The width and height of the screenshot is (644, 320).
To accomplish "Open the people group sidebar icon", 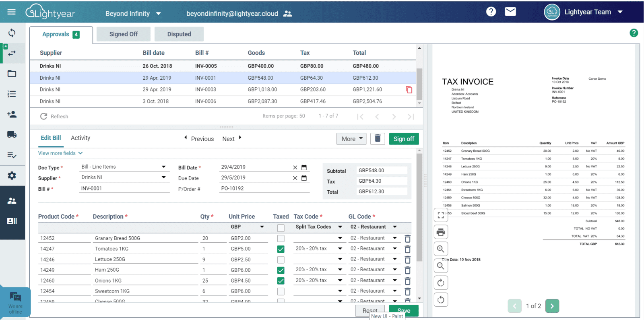I will point(12,200).
